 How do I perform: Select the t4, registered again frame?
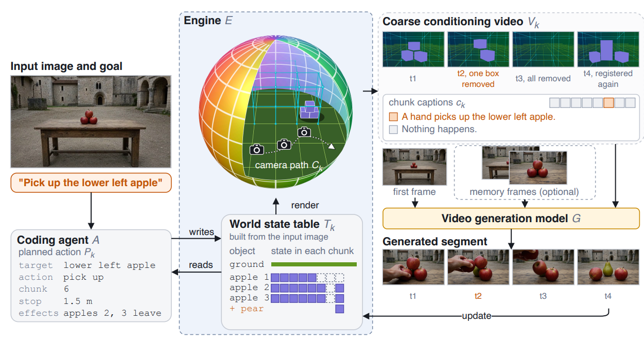point(608,60)
